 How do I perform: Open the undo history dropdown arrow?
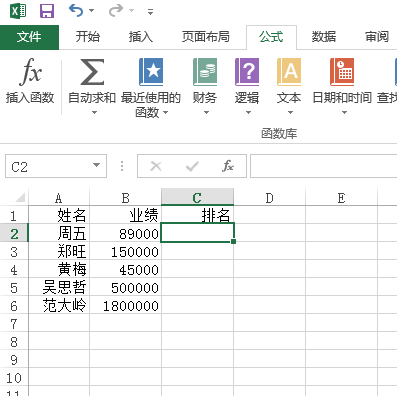[x=91, y=11]
